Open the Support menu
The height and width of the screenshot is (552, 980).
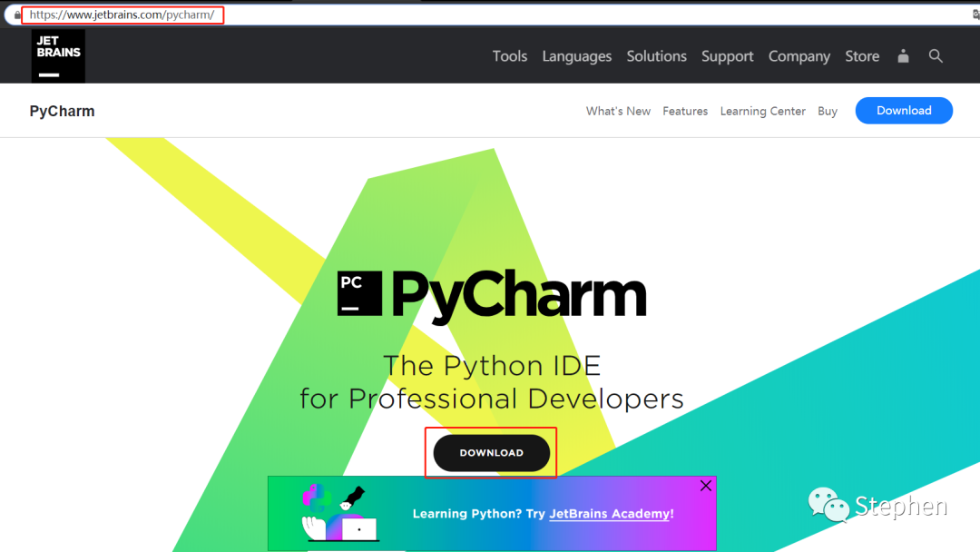(x=728, y=56)
